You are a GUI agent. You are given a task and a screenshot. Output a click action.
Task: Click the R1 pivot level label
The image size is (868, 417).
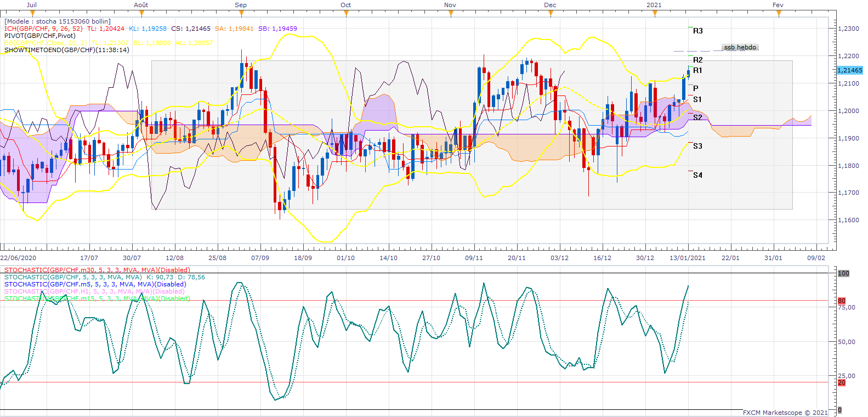pos(697,70)
